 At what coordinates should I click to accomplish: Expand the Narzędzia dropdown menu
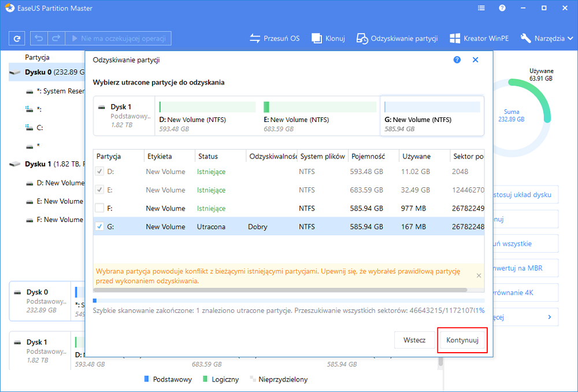[547, 38]
